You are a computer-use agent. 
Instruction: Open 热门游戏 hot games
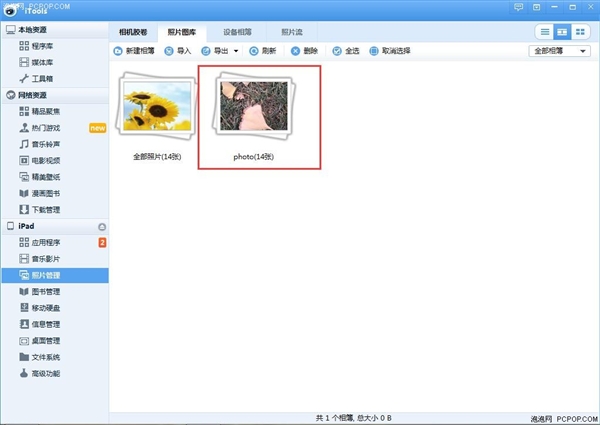click(39, 128)
